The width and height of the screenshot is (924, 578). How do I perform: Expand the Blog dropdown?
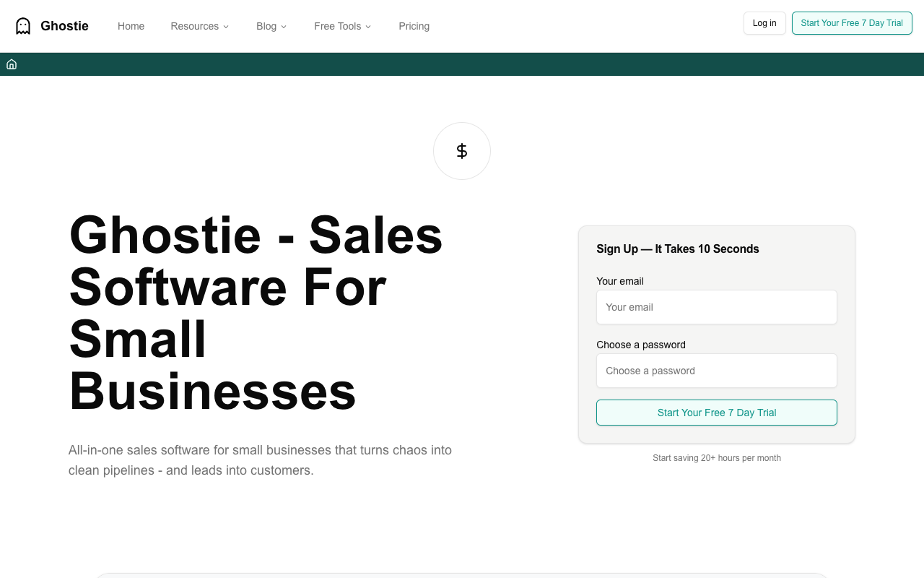tap(271, 26)
